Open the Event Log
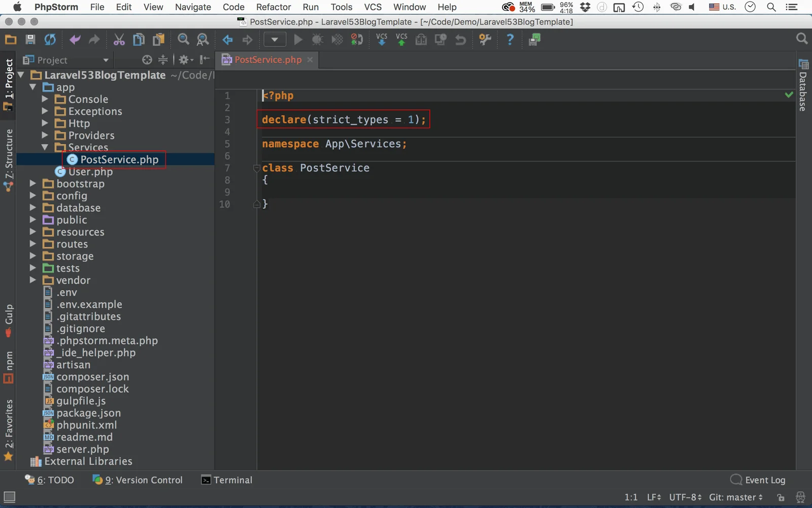This screenshot has width=812, height=508. (758, 480)
